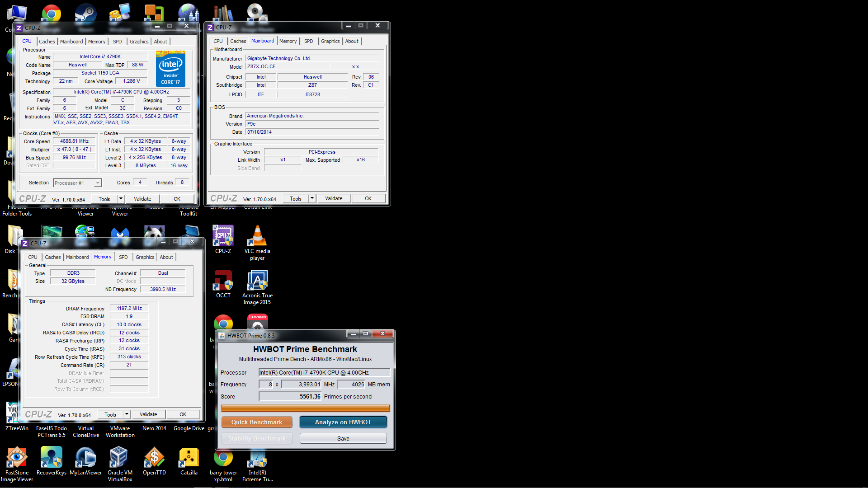
Task: Expand Tools arrow in the CPU-tab CPU-Z window
Action: click(x=121, y=199)
